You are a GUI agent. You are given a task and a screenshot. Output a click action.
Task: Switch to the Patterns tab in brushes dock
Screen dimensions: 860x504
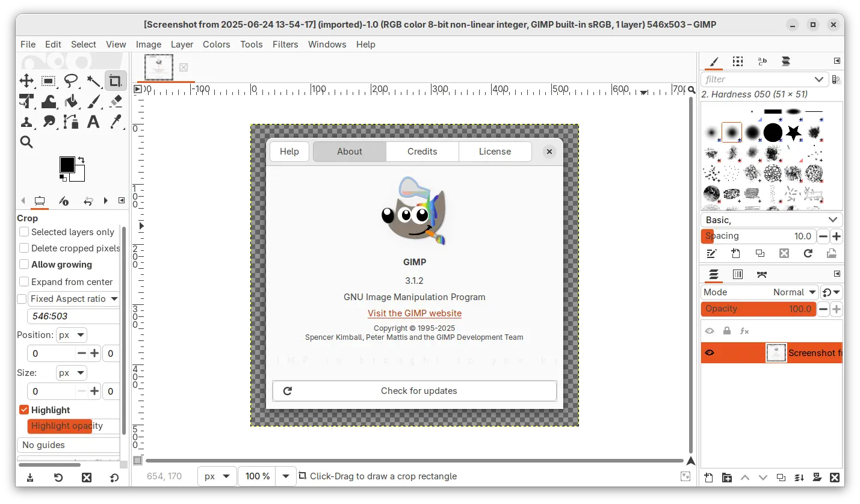[738, 61]
